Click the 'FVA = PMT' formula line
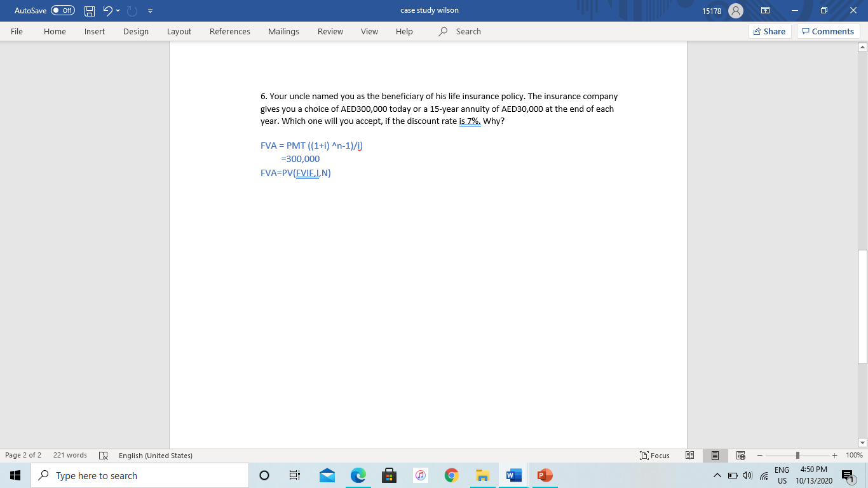The width and height of the screenshot is (868, 488). [x=311, y=145]
